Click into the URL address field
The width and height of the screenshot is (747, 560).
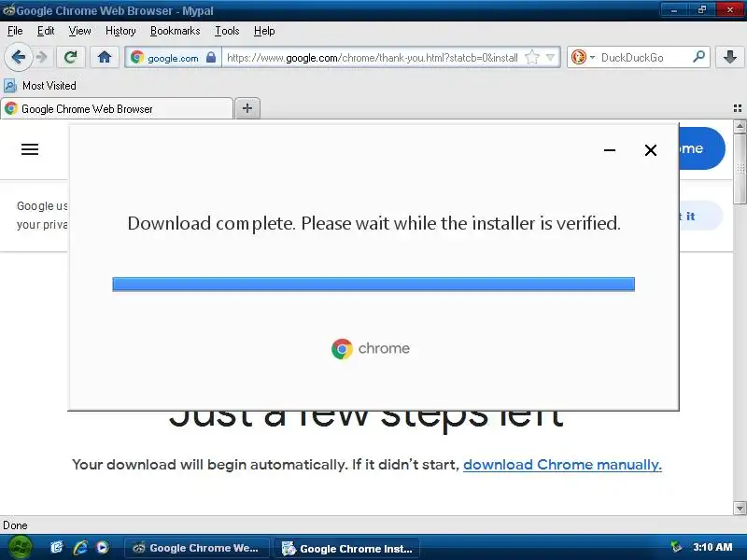click(372, 58)
